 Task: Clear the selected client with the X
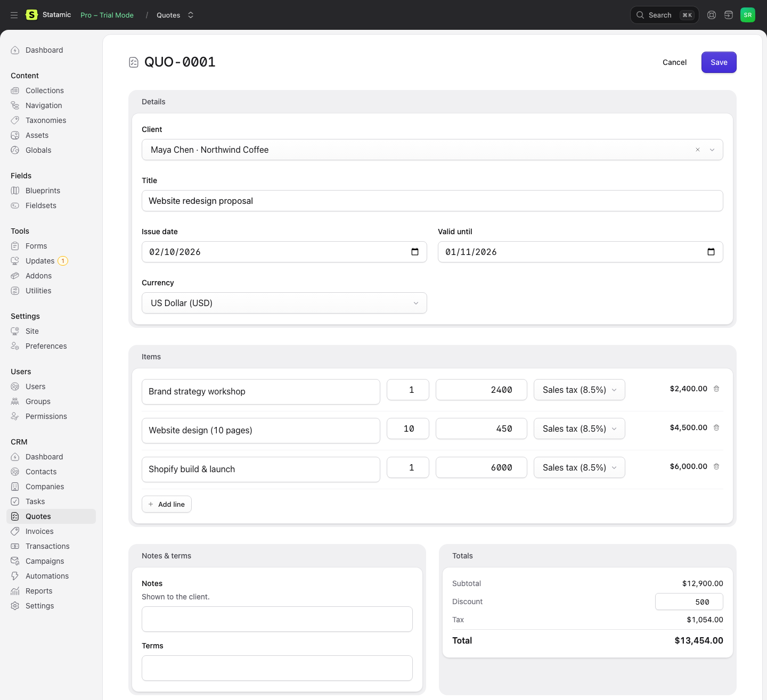point(698,150)
